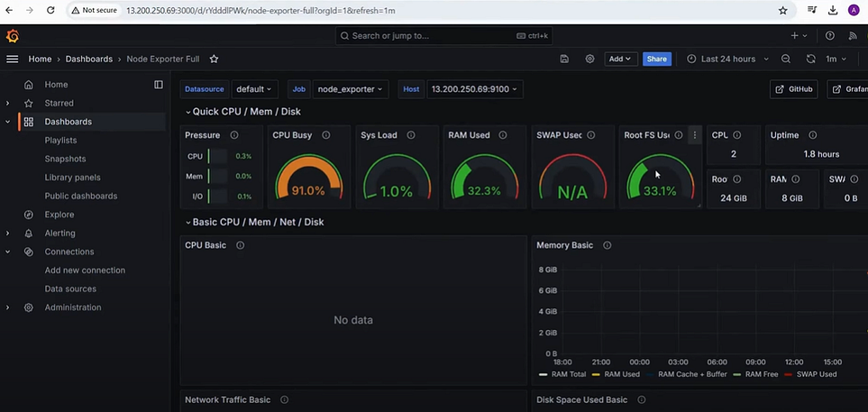The image size is (868, 412).
Task: Show info for Sys Load panel
Action: (411, 135)
